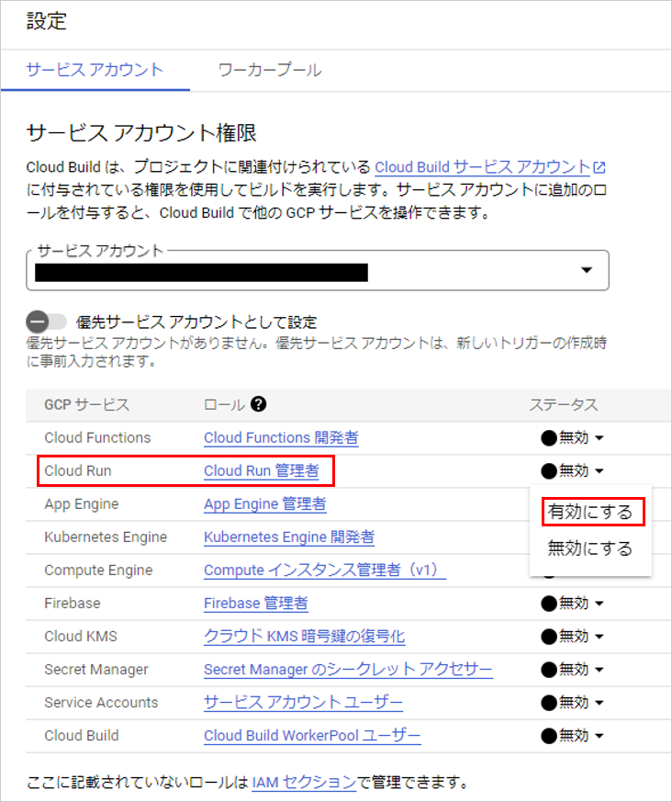Viewport: 672px width, 802px height.
Task: Click the 設定 page title
Action: [47, 21]
